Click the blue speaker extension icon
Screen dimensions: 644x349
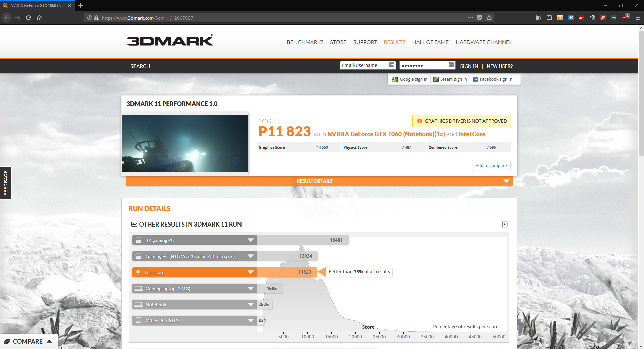tap(571, 18)
